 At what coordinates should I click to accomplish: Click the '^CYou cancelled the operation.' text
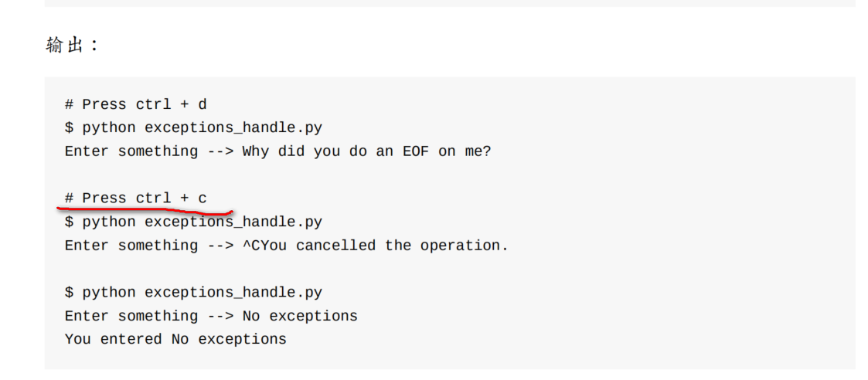tap(376, 245)
